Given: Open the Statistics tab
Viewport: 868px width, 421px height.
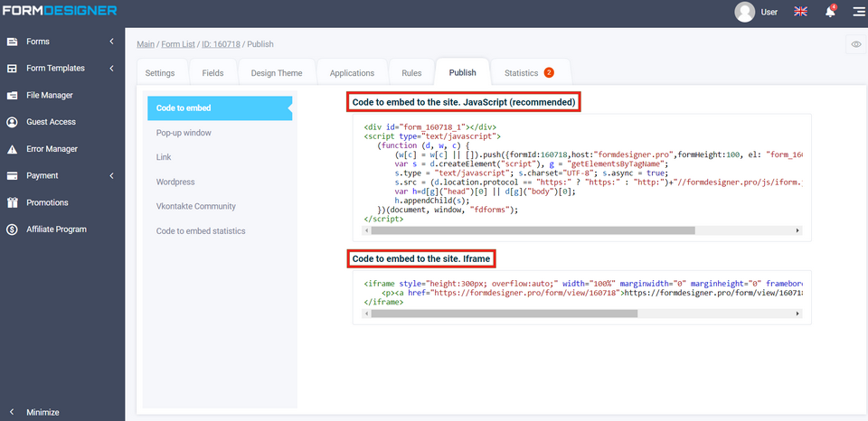Looking at the screenshot, I should pos(521,73).
